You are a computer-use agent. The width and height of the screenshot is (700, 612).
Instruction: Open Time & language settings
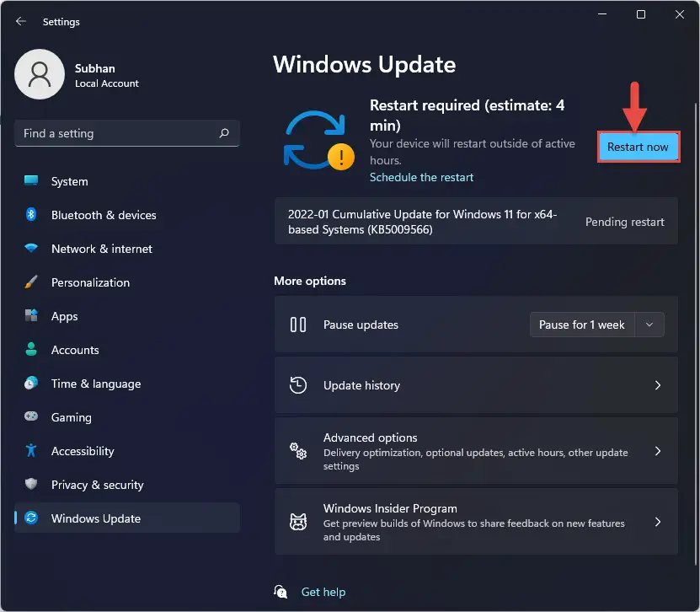[127, 384]
